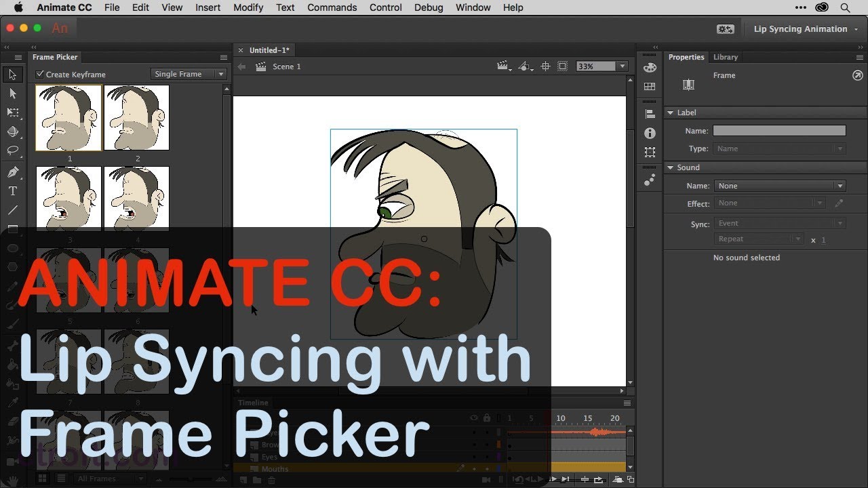Open the File menu
This screenshot has width=868, height=488.
[112, 7]
